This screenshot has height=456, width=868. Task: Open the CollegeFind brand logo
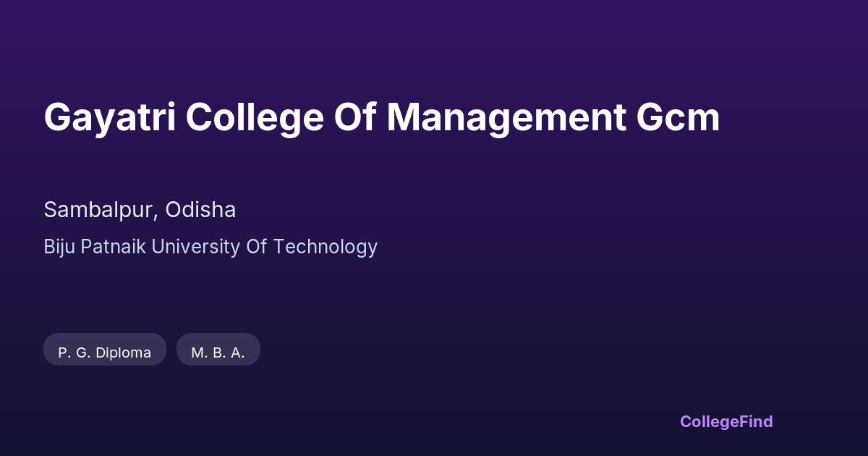point(726,421)
